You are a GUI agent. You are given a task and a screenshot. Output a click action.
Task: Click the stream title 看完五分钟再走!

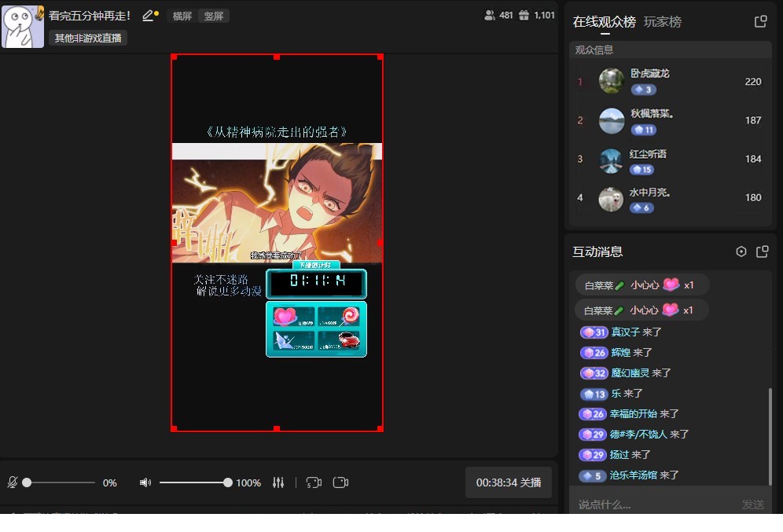(90, 16)
